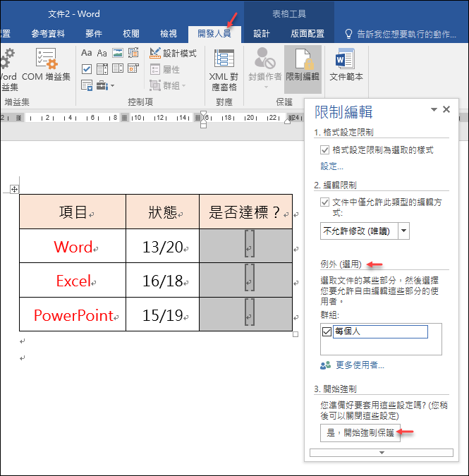
Task: Click table move handle icon
Action: coord(14,190)
